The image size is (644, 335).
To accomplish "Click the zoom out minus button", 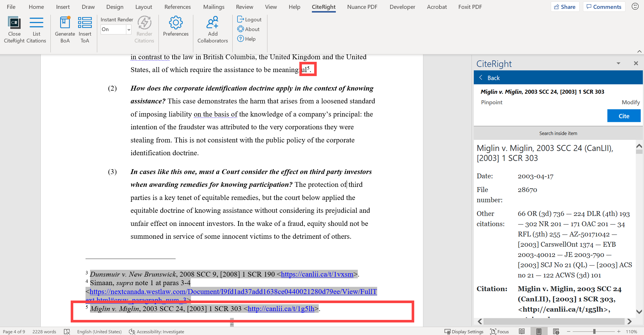I will (568, 332).
